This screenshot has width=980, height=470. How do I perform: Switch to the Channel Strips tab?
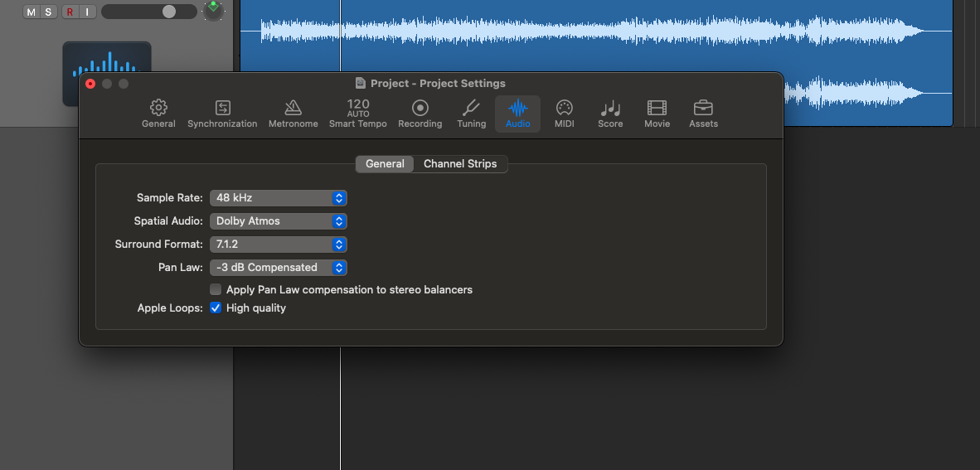point(461,164)
